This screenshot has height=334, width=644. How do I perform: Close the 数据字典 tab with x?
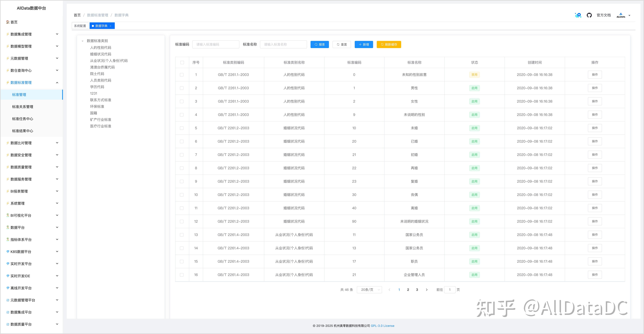pyautogui.click(x=110, y=26)
